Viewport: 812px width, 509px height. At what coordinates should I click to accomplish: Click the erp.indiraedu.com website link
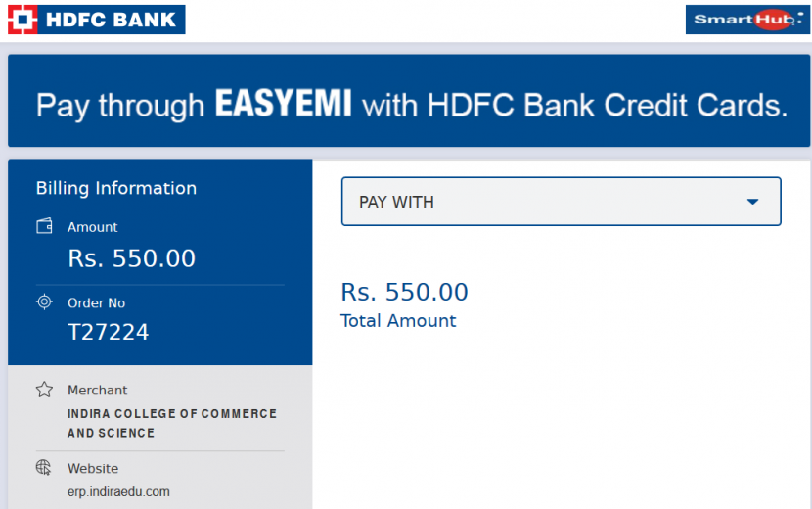(118, 491)
